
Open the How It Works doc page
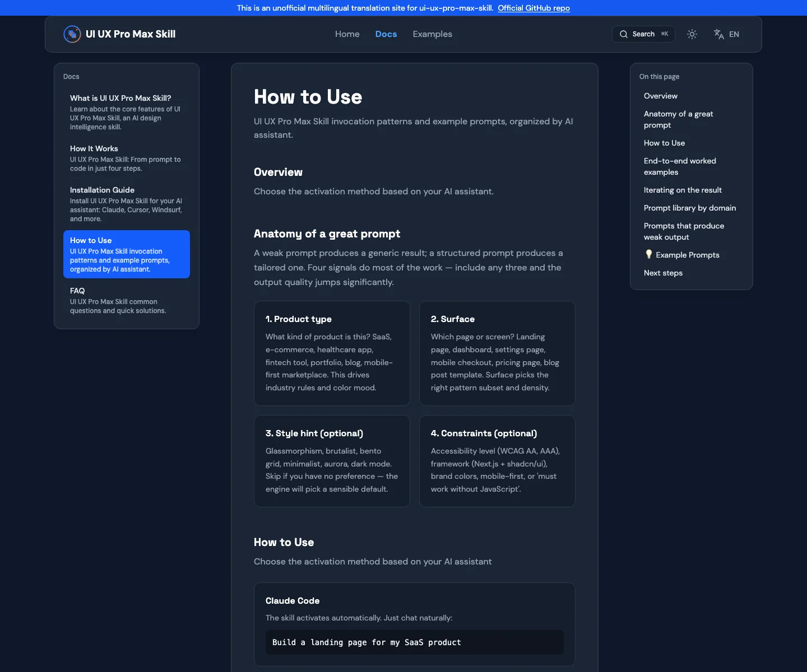point(127,158)
